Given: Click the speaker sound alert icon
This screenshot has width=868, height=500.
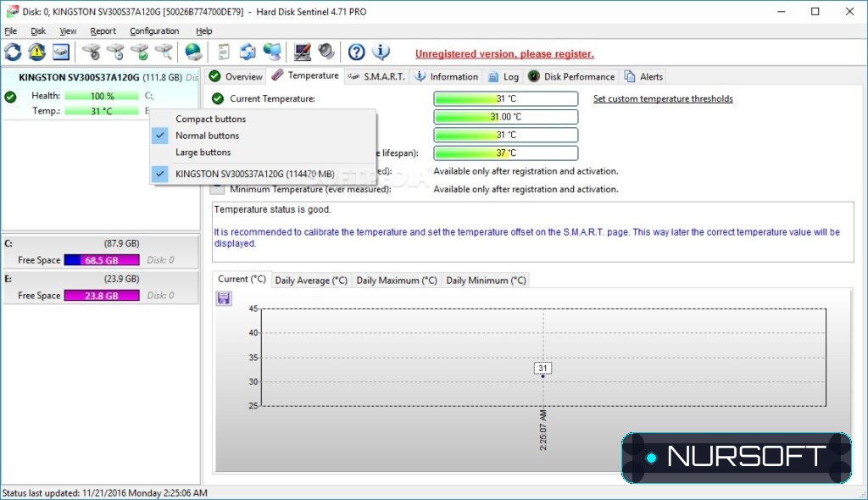Looking at the screenshot, I should pyautogui.click(x=326, y=53).
